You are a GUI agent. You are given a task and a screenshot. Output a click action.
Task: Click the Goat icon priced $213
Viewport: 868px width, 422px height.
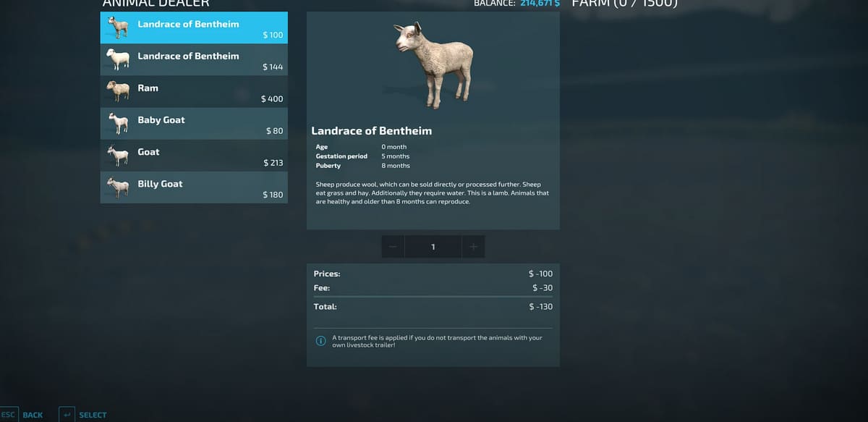click(118, 155)
